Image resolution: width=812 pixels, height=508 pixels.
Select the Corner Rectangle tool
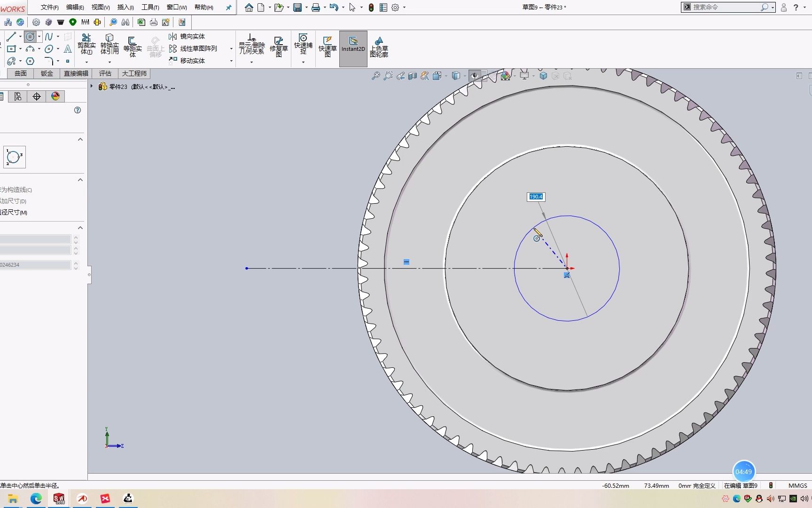(11, 49)
